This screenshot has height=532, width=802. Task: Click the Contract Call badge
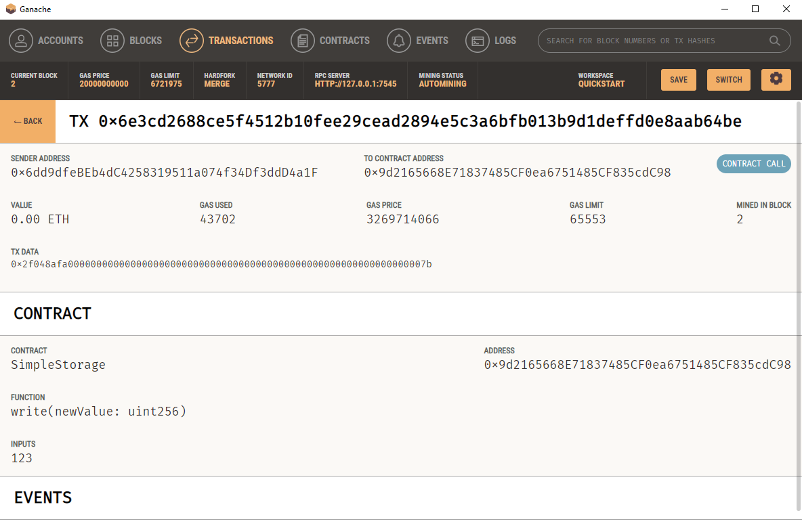pos(753,164)
